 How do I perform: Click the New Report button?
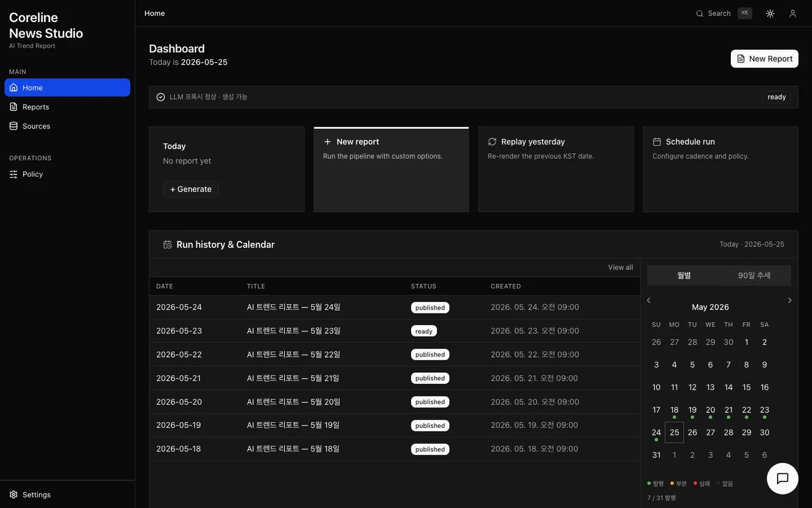[764, 59]
